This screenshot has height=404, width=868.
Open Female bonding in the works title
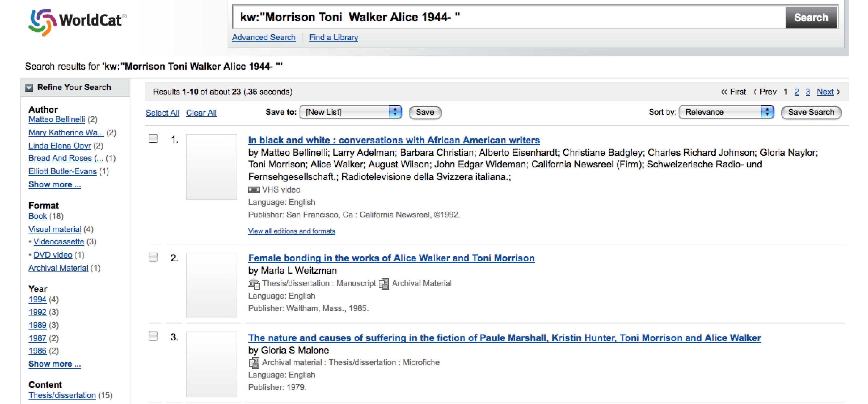pyautogui.click(x=391, y=258)
